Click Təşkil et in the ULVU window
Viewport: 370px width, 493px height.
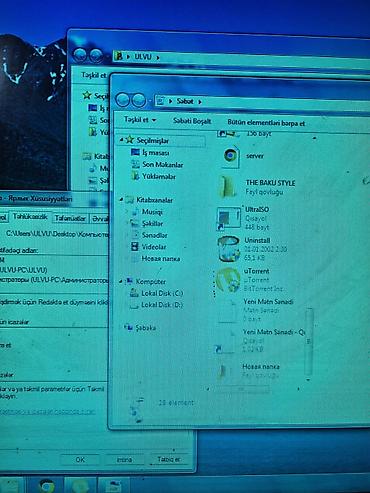point(94,75)
